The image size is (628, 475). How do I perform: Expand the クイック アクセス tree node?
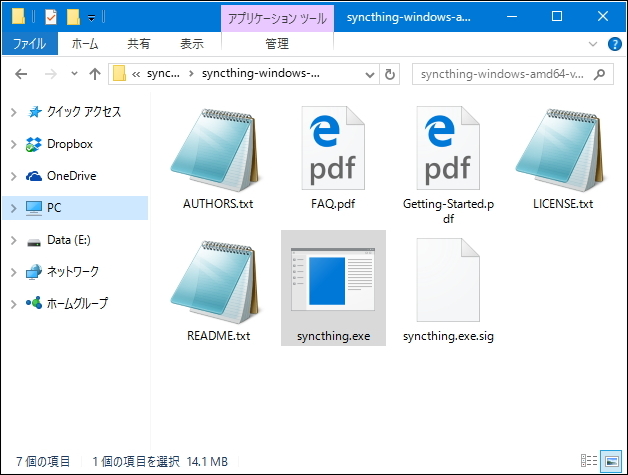point(14,112)
